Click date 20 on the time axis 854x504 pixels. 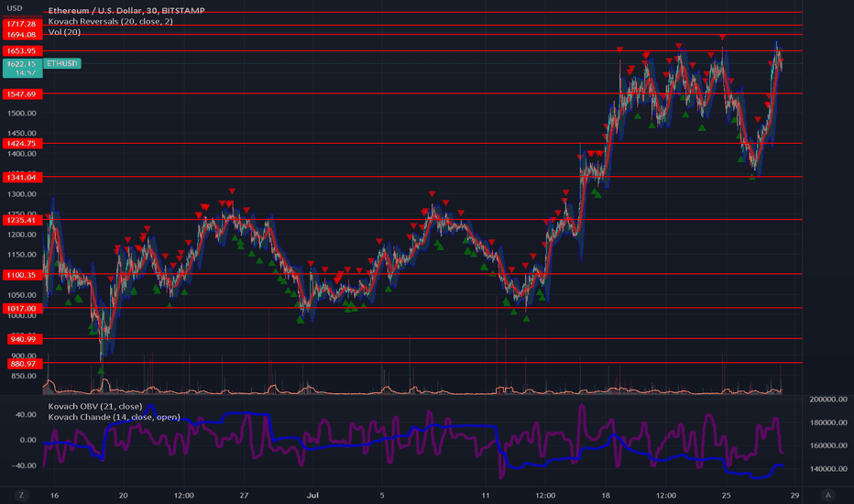[x=123, y=495]
